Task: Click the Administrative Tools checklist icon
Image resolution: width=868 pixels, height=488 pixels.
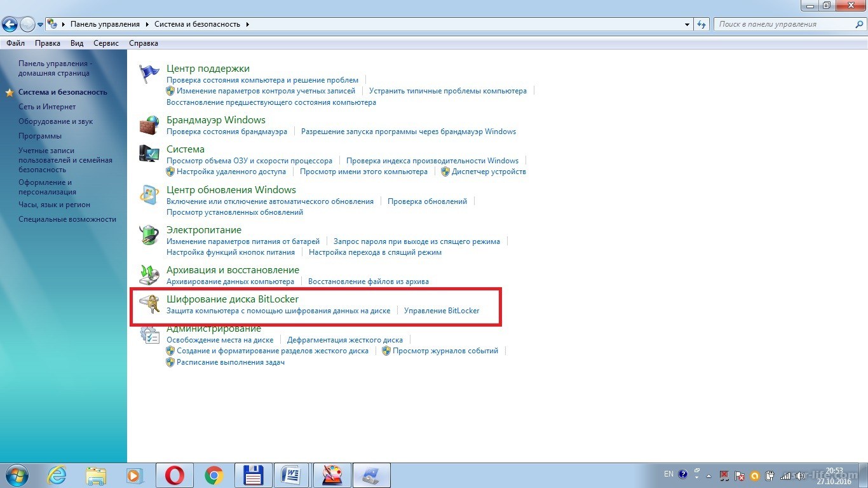Action: coord(149,334)
